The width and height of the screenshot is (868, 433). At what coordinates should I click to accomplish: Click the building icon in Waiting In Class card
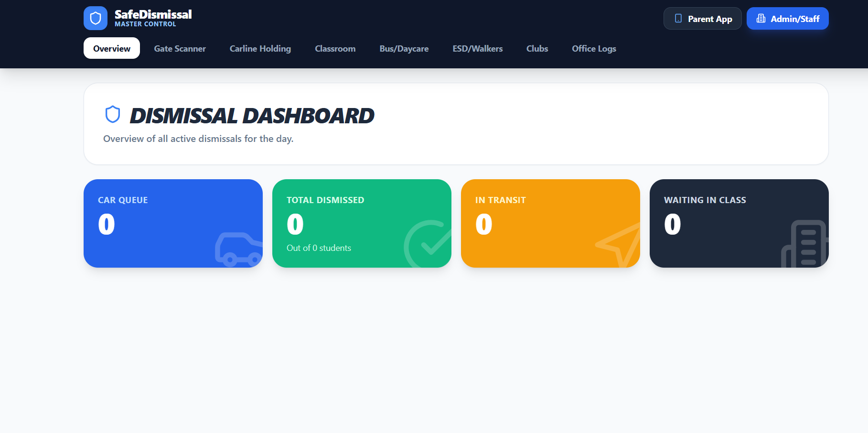click(x=805, y=244)
